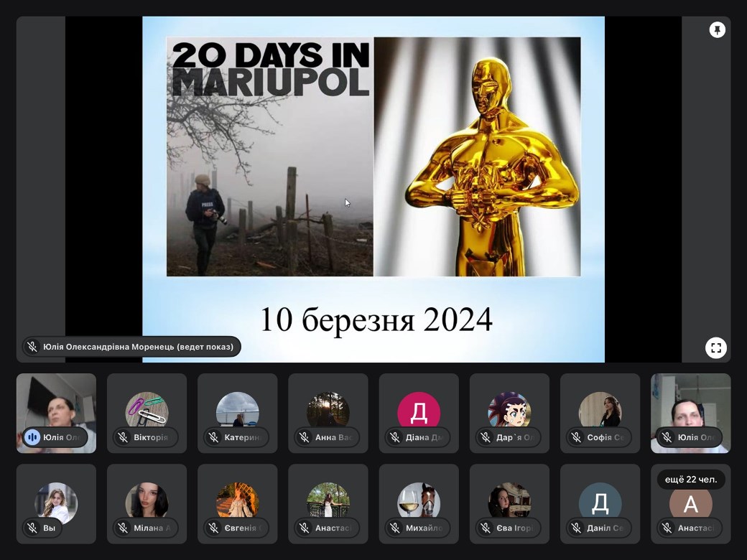Pin the shared presentation using the pin icon
The height and width of the screenshot is (560, 747).
pyautogui.click(x=717, y=30)
